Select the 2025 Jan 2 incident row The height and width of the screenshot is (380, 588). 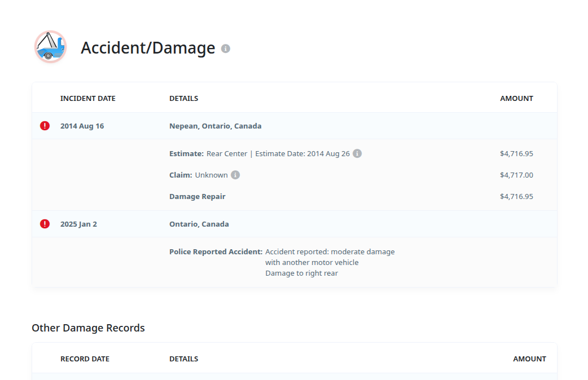(79, 224)
